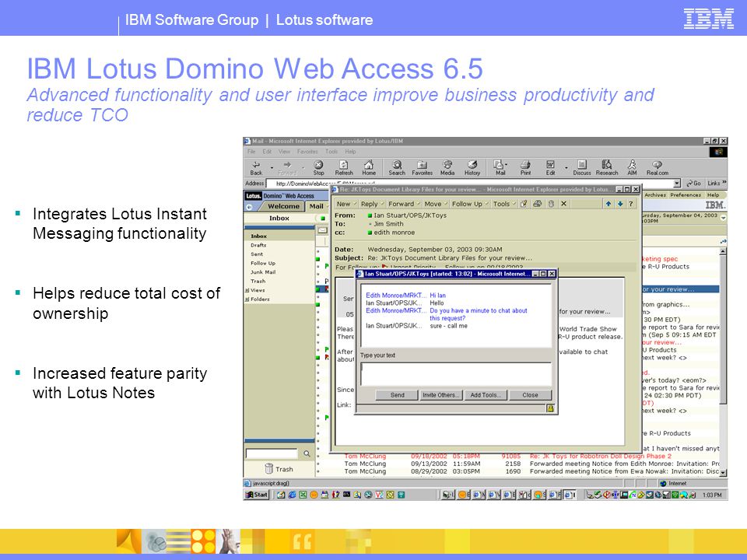Click the Print icon in browser toolbar
Screen dimensions: 747x560
(525, 168)
